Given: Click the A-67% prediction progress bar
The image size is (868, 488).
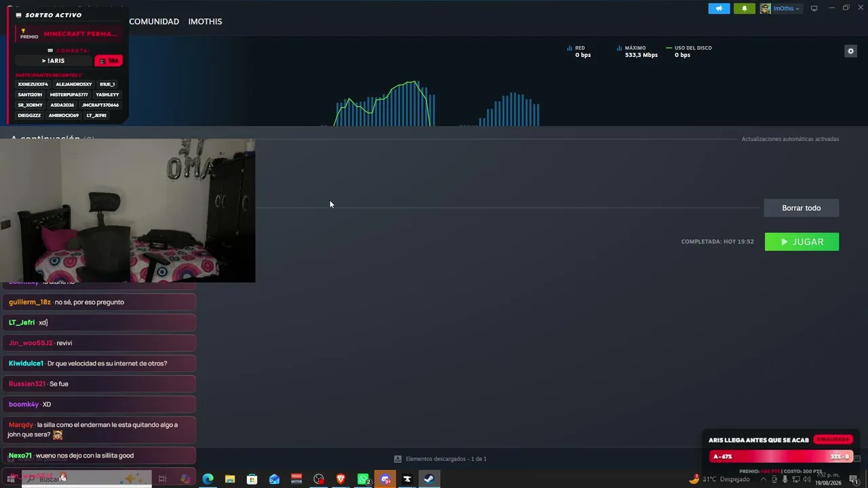Looking at the screenshot, I should pos(781,456).
